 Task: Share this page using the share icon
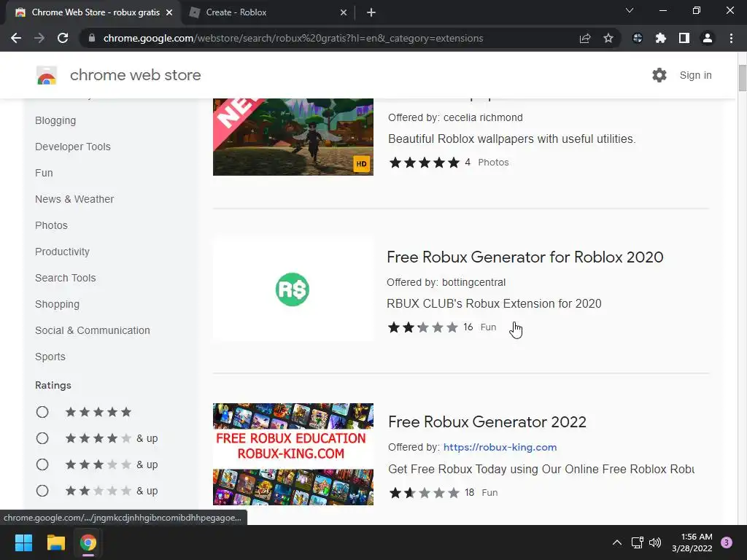(x=585, y=38)
